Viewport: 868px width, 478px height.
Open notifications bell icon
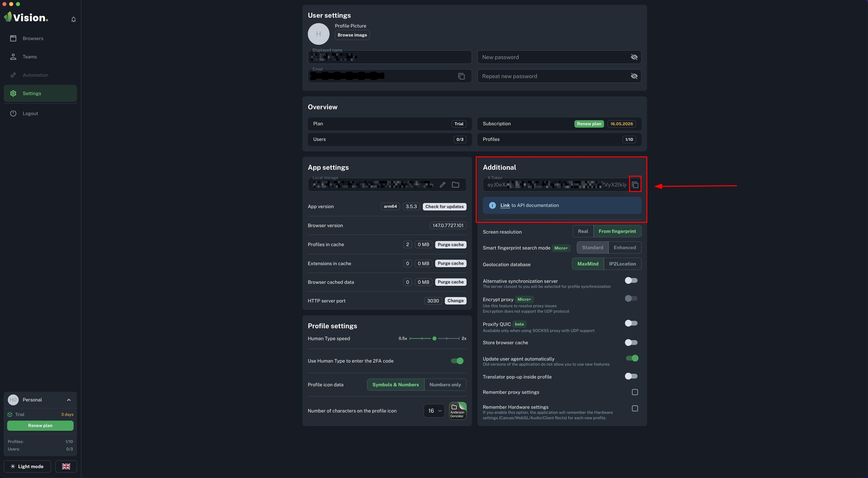[73, 19]
